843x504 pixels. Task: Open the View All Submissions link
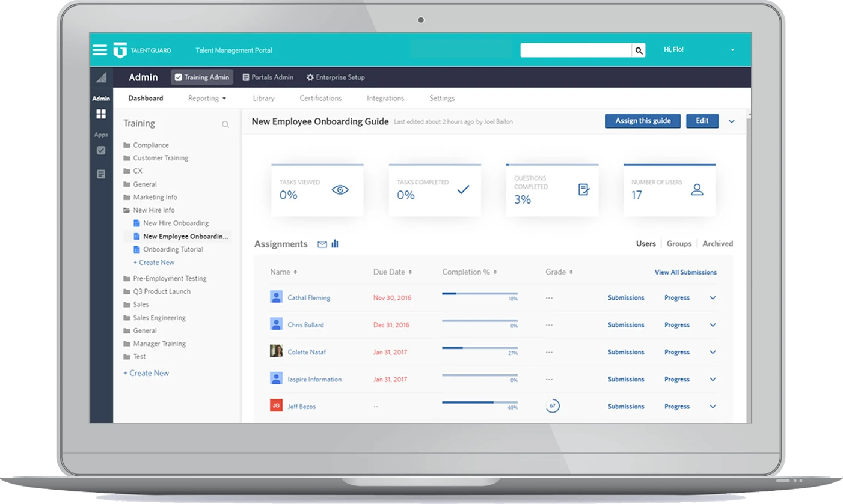685,272
